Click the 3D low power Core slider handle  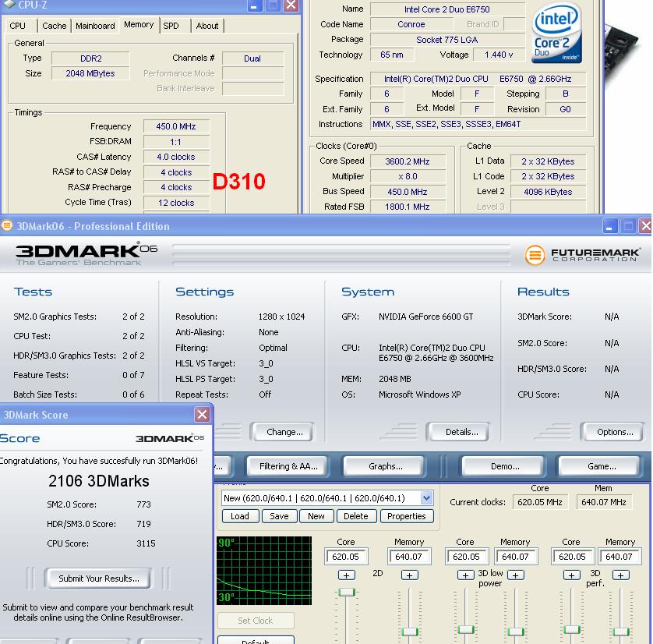(466, 630)
